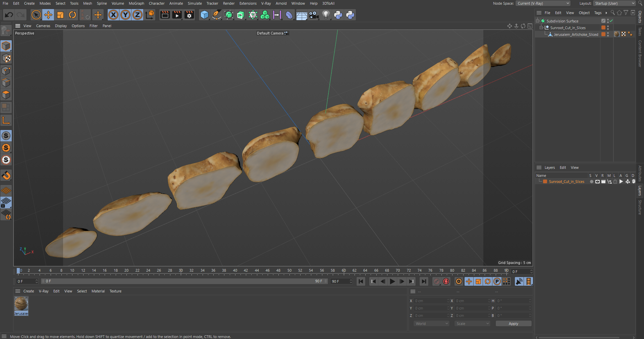Toggle layer visibility eye for Sunroot_Cut_in_Slices
Image resolution: width=644 pixels, height=339 pixels.
(597, 182)
